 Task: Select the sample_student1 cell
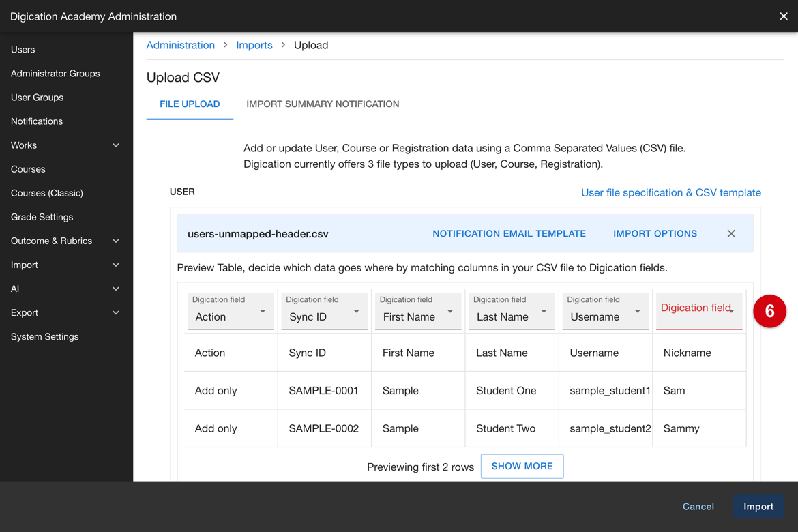pyautogui.click(x=606, y=390)
